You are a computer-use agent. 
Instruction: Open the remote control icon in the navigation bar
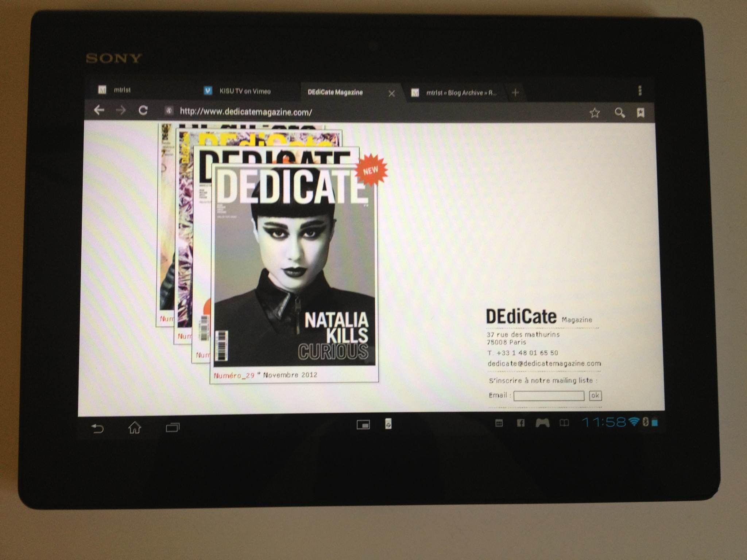(388, 424)
